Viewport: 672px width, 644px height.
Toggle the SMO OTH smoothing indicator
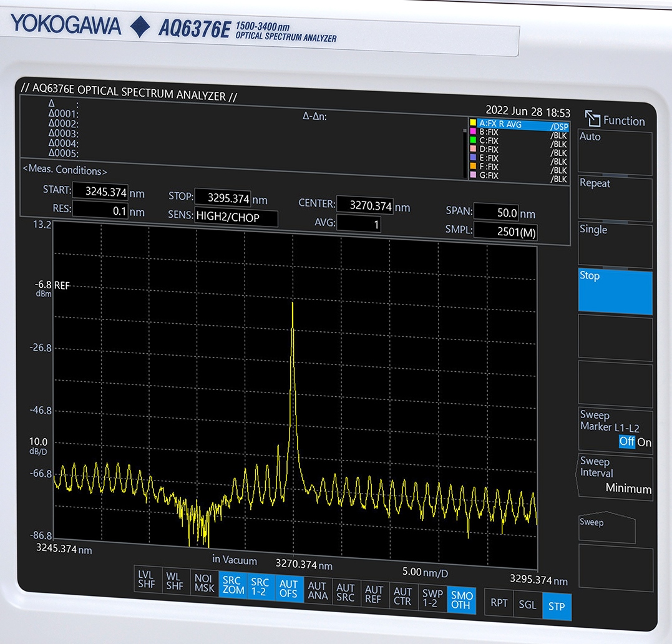461,600
